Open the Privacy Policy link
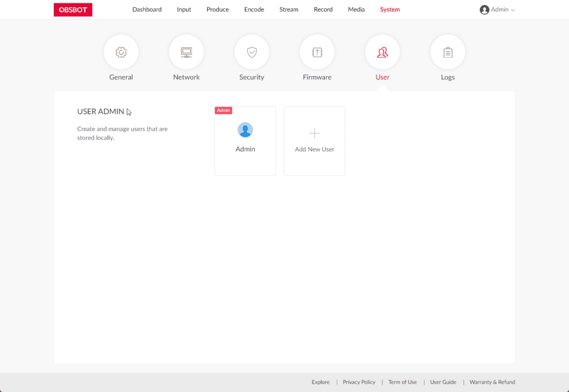 (359, 382)
